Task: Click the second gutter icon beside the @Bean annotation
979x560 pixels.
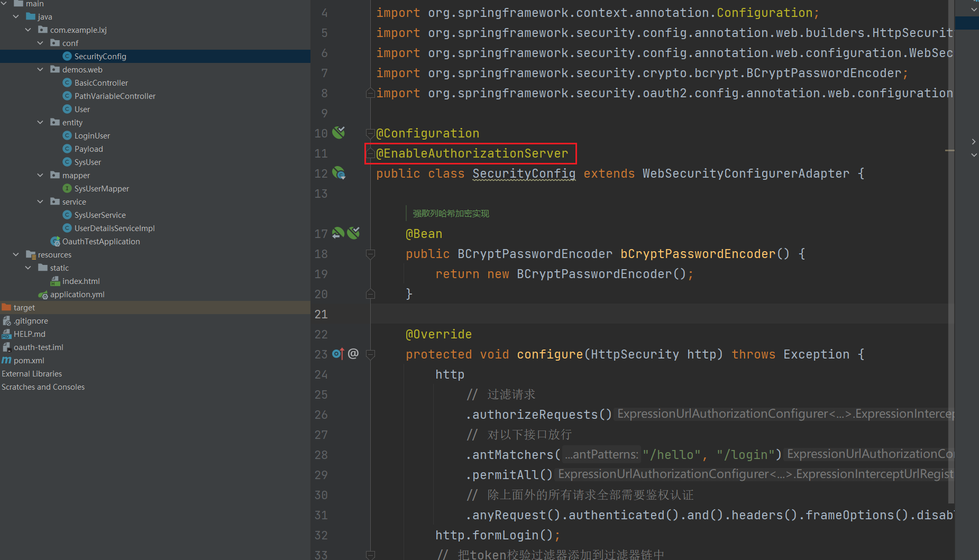Action: [x=353, y=233]
